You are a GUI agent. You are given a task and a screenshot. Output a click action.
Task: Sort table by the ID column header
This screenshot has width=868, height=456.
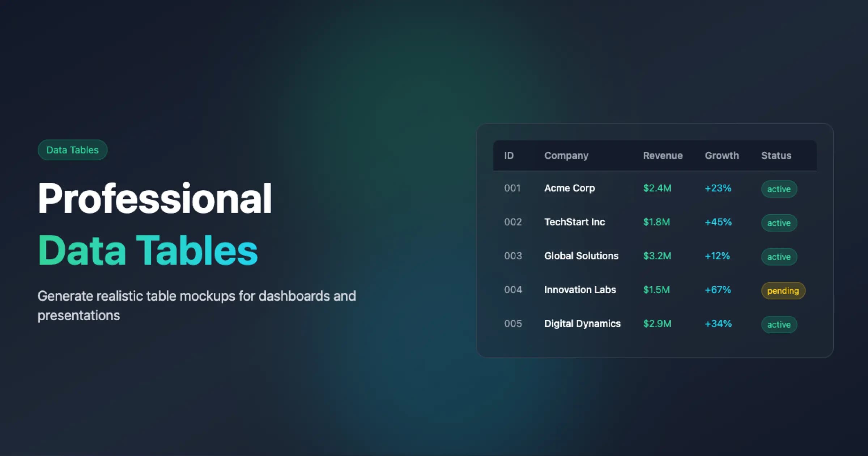pos(509,155)
